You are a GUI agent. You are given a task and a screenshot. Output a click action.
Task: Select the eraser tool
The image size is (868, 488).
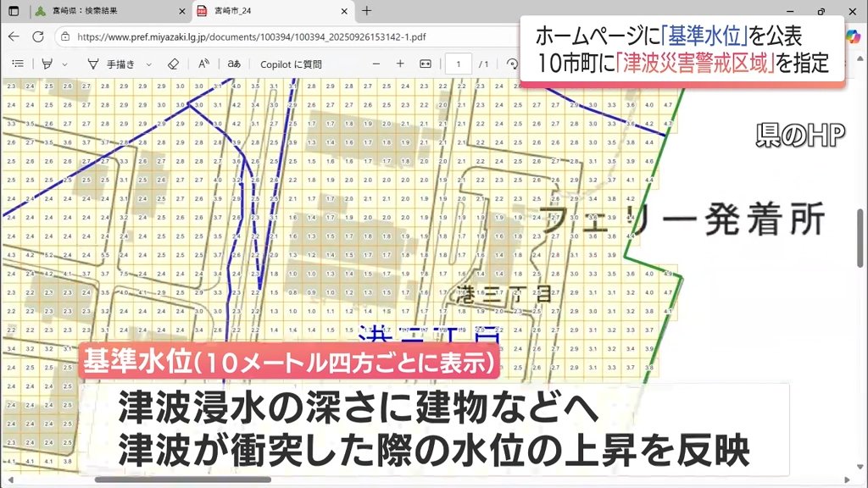coord(173,64)
